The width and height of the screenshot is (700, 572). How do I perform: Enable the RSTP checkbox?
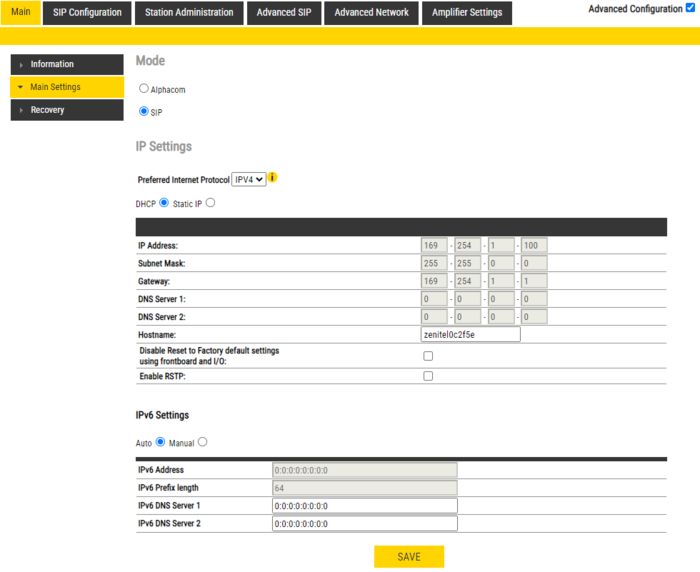tap(428, 376)
